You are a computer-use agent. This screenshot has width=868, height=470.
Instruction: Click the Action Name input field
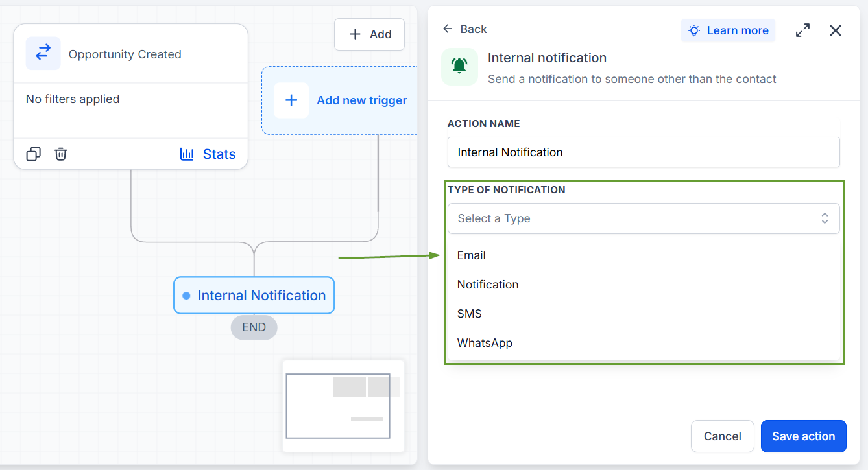(644, 152)
